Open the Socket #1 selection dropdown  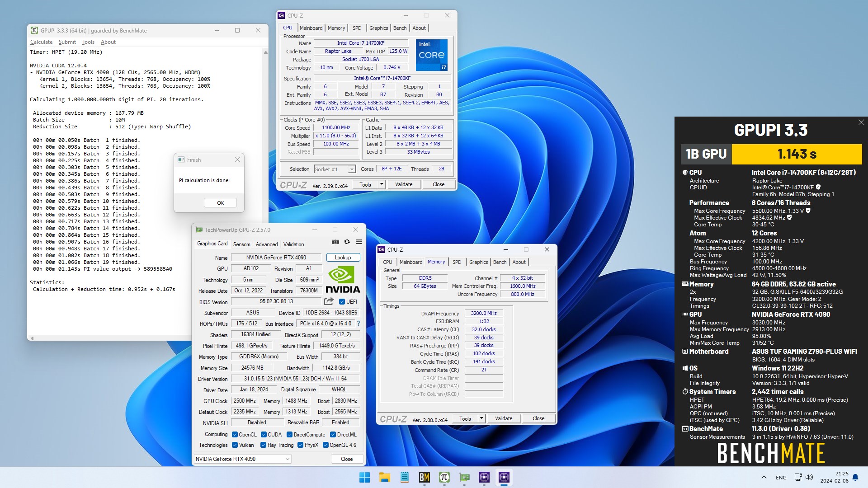point(335,169)
